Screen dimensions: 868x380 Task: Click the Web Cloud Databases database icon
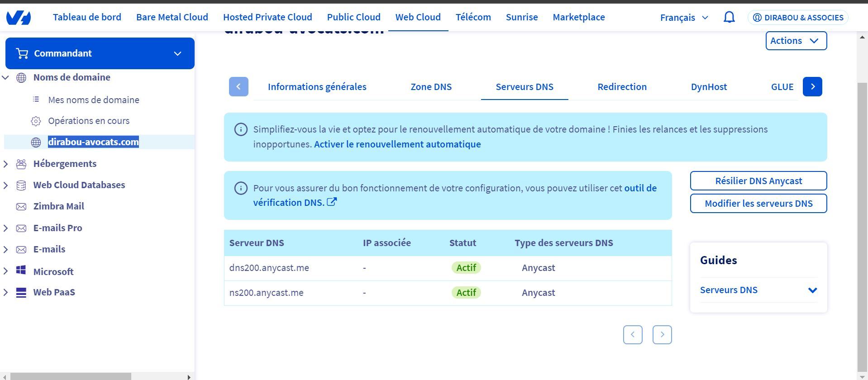pyautogui.click(x=21, y=185)
